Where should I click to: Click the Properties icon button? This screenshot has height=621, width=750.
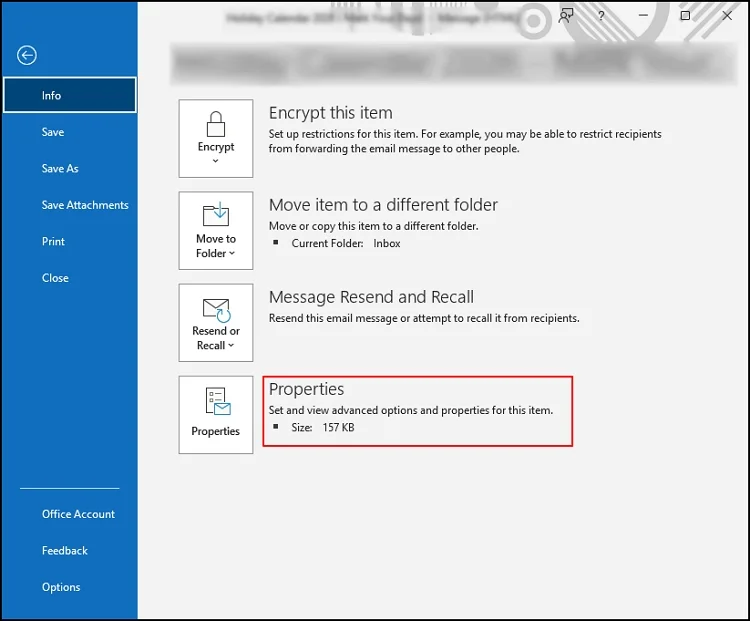coord(216,414)
